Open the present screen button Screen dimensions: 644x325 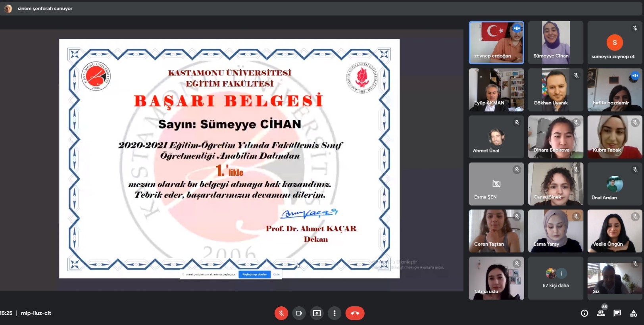click(x=317, y=313)
